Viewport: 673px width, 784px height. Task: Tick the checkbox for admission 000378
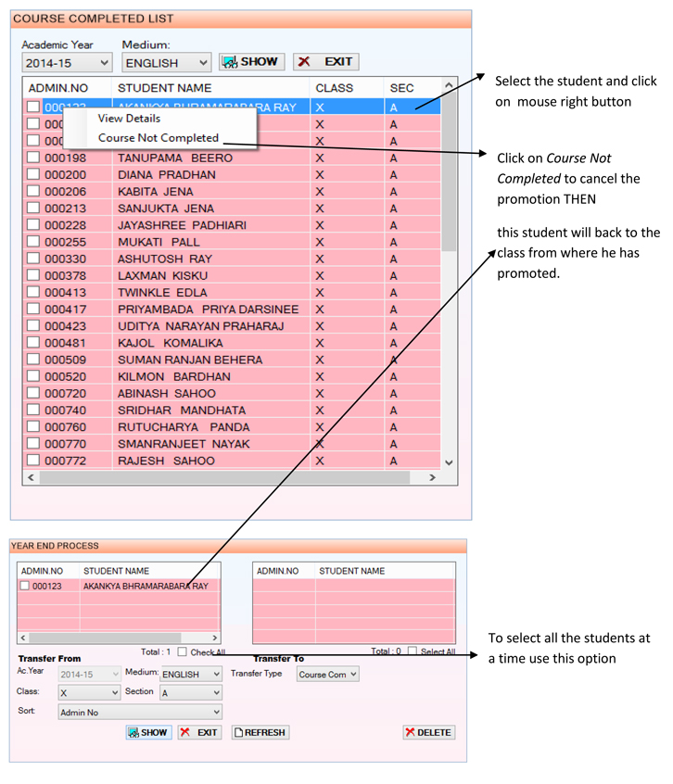33,275
